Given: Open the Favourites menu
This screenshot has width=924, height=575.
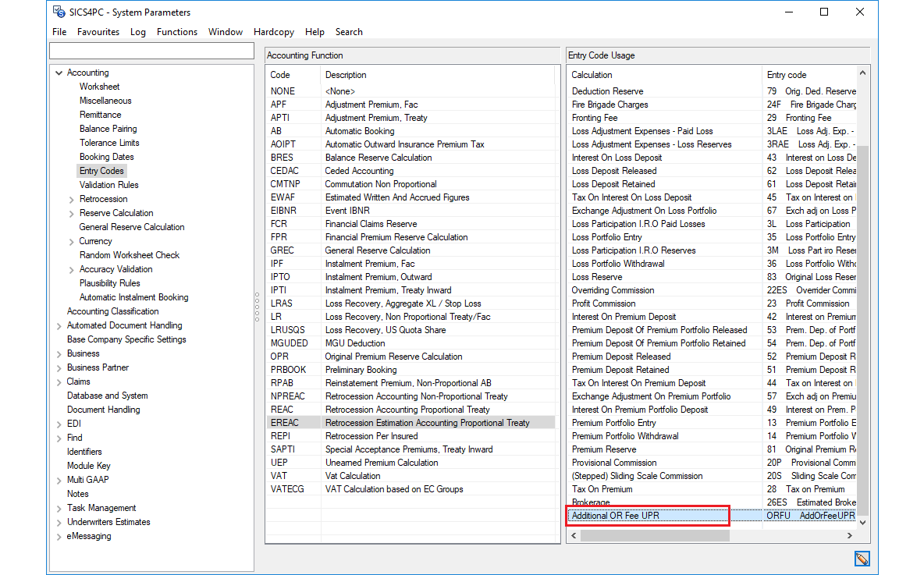Looking at the screenshot, I should coord(98,32).
